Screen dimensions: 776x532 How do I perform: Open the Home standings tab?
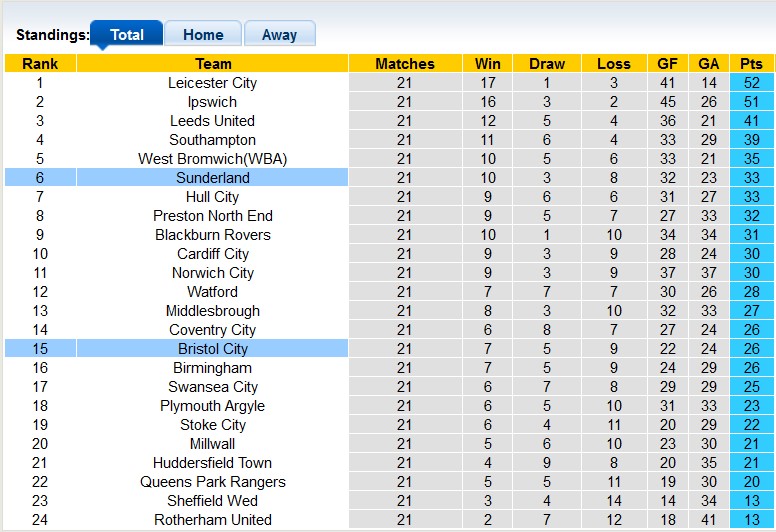coord(202,35)
